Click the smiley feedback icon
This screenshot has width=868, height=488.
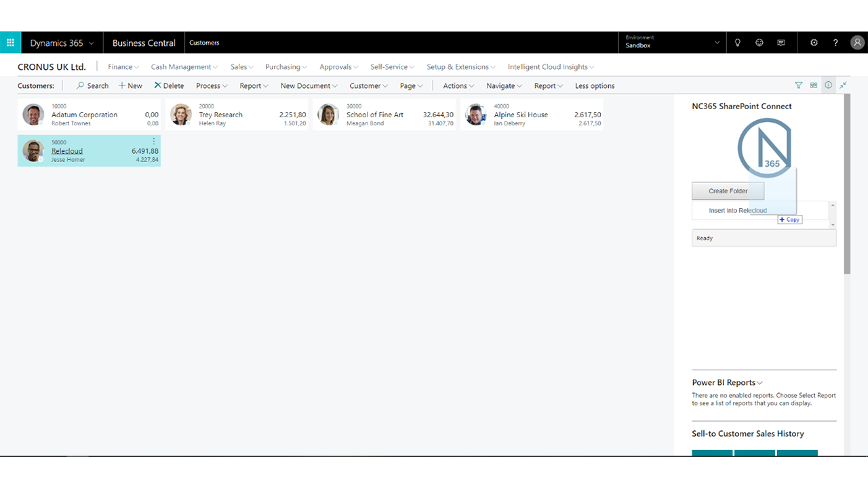(x=759, y=43)
